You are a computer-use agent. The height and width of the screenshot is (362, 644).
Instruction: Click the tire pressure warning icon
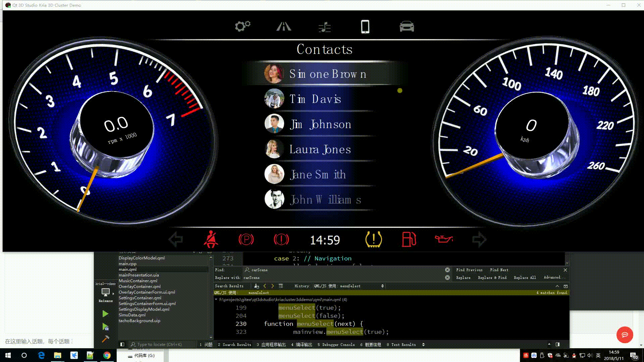pyautogui.click(x=373, y=240)
